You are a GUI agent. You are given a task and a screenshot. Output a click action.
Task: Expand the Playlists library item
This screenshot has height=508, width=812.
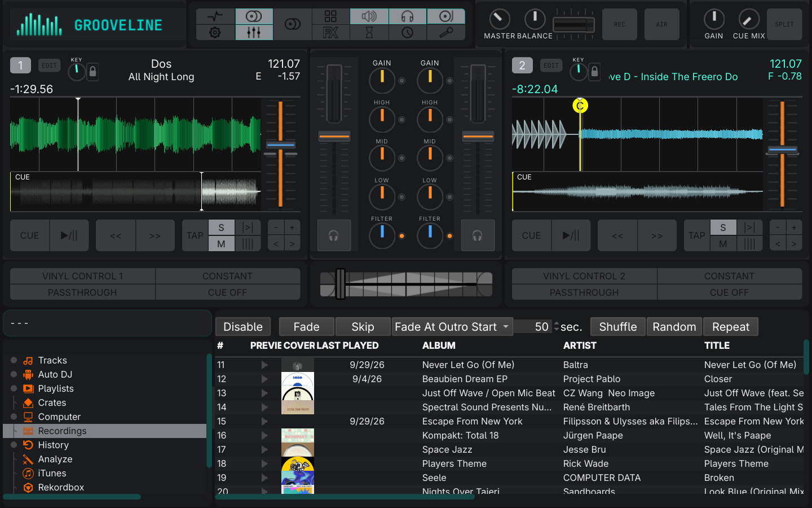click(14, 388)
